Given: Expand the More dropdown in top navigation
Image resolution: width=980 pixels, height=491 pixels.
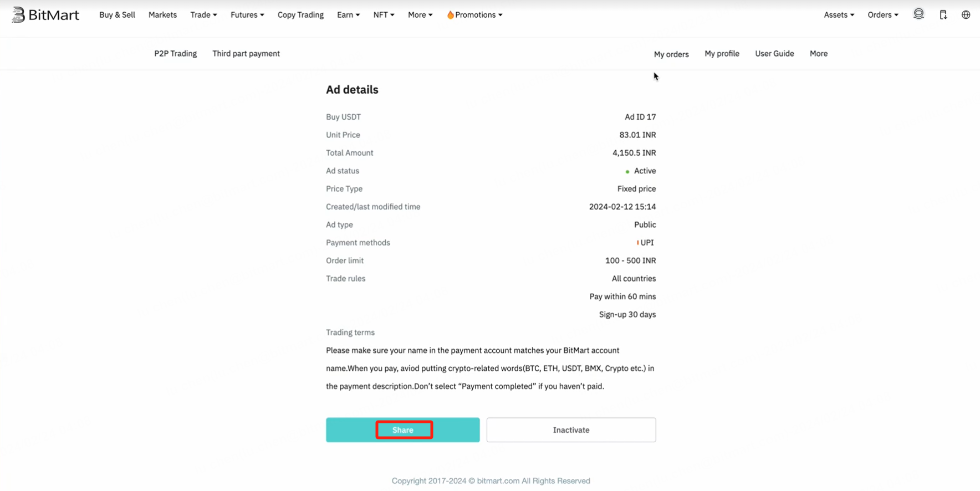Looking at the screenshot, I should click(x=420, y=15).
